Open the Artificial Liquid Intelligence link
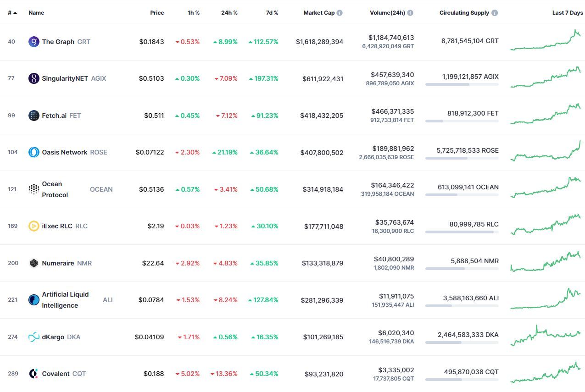 (65, 300)
